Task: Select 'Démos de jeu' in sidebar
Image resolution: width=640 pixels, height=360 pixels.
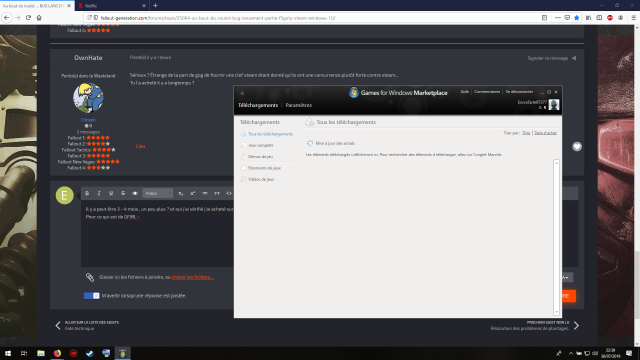Action: (260, 157)
